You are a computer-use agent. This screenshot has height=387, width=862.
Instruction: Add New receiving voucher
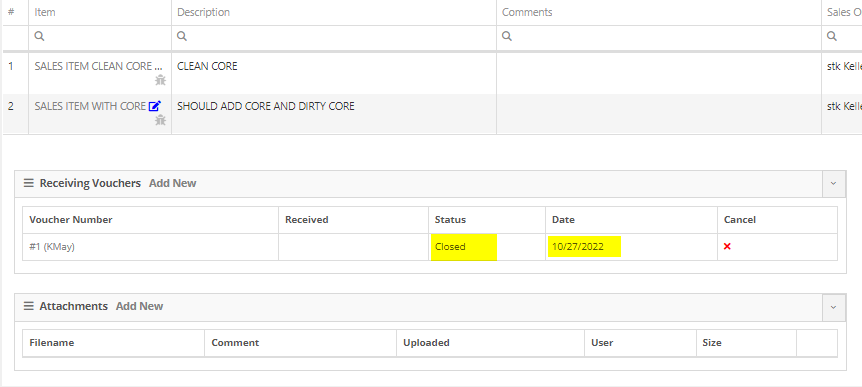tap(173, 183)
